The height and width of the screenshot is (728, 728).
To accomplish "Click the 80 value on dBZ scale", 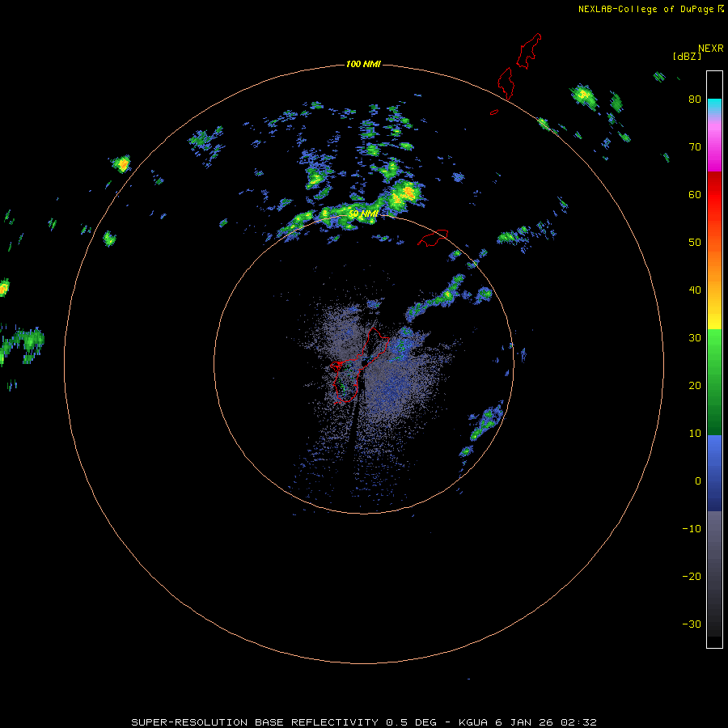I will point(695,99).
